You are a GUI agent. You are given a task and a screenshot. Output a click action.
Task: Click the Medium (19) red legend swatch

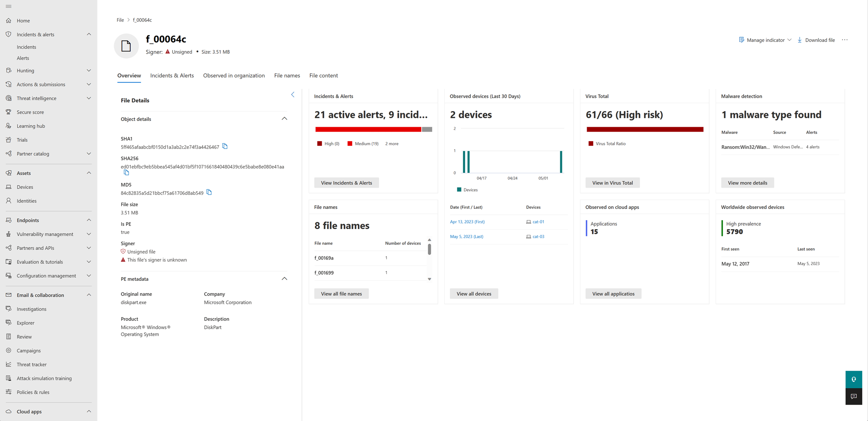click(x=350, y=144)
